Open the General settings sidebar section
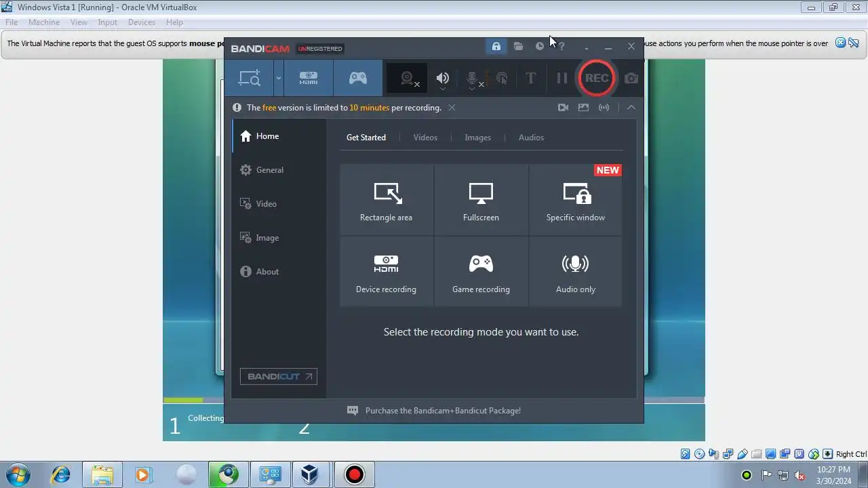This screenshot has width=868, height=488. 279,170
